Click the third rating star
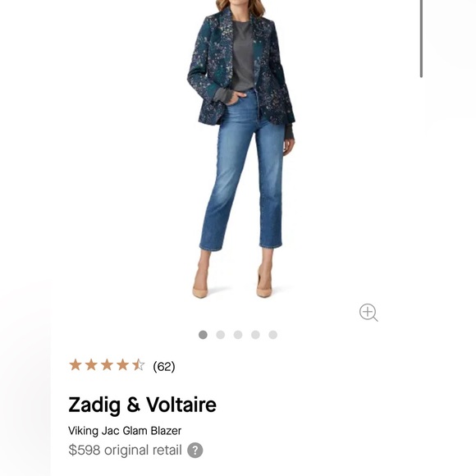The width and height of the screenshot is (476, 476). [107, 365]
